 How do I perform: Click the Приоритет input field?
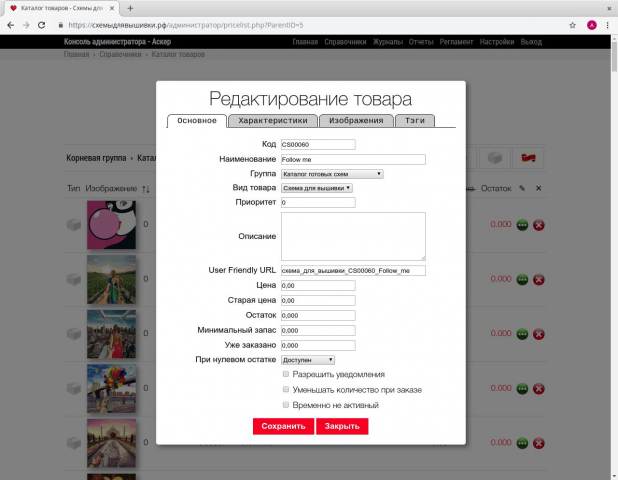click(x=318, y=202)
